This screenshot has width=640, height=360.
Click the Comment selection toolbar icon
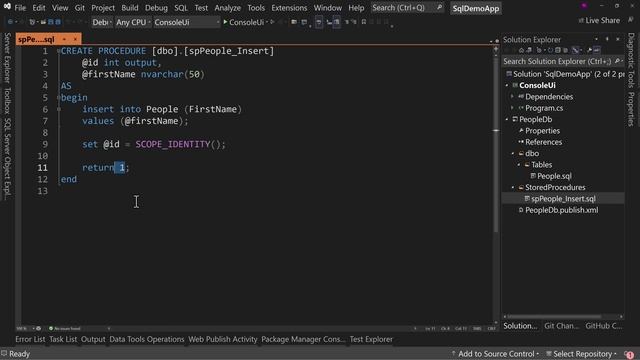coord(346,22)
